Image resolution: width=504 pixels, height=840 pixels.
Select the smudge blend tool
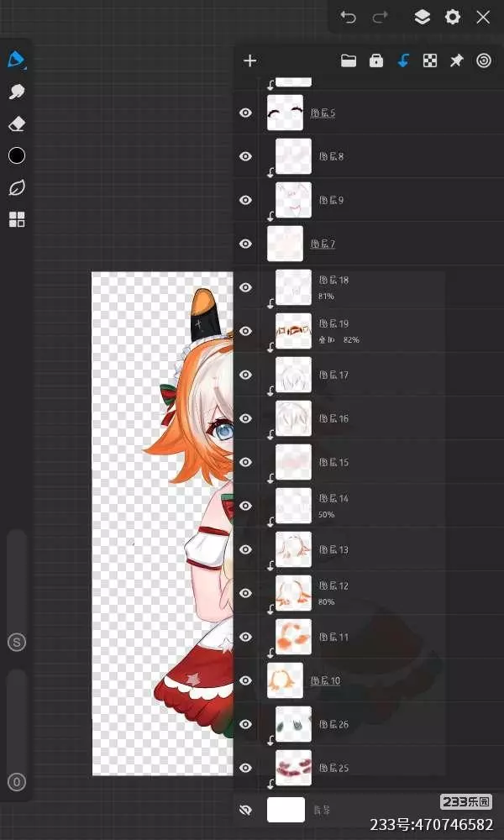(x=17, y=92)
